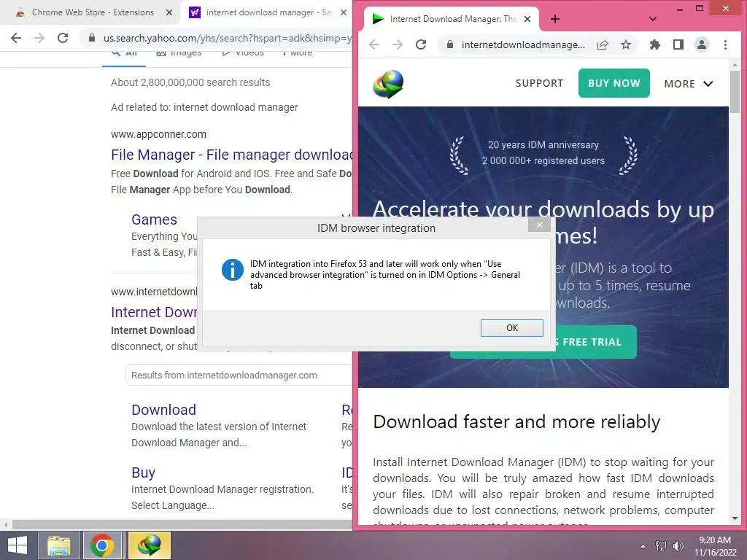Toggle the Chrome side panel icon
This screenshot has height=560, width=747.
point(678,44)
